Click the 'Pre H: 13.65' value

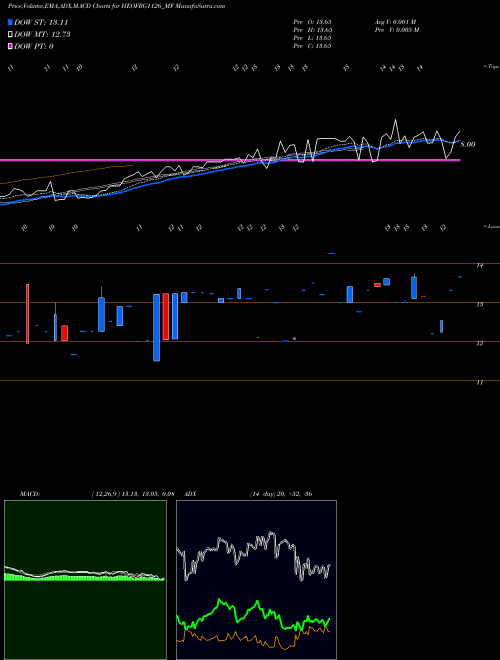pos(313,29)
